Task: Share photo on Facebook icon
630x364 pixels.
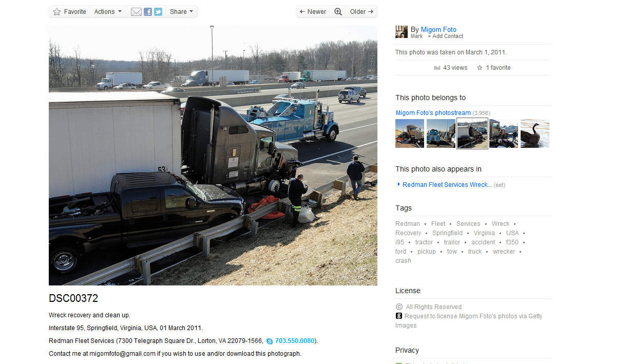Action: pyautogui.click(x=148, y=12)
